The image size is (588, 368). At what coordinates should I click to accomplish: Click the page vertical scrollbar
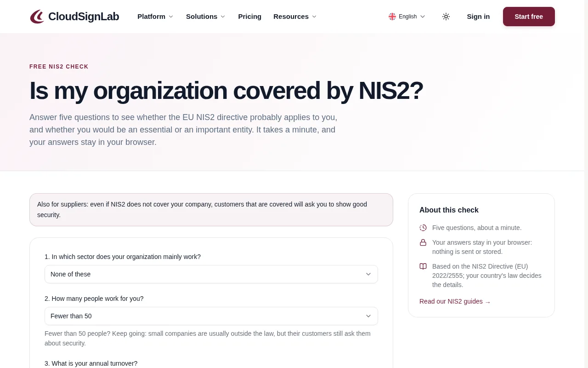click(x=586, y=184)
